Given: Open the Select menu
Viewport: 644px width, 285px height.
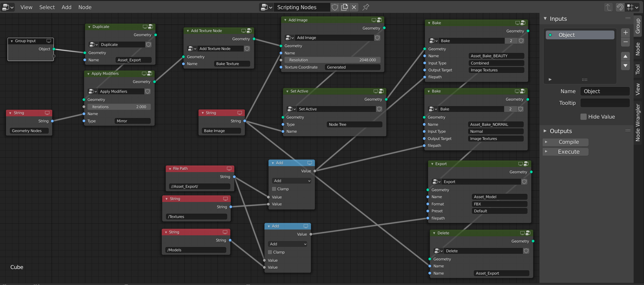Looking at the screenshot, I should pos(47,7).
